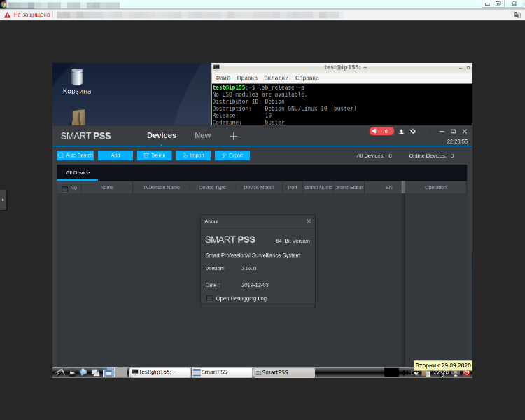The height and width of the screenshot is (420, 525).
Task: Click the Add device button
Action: (x=115, y=155)
